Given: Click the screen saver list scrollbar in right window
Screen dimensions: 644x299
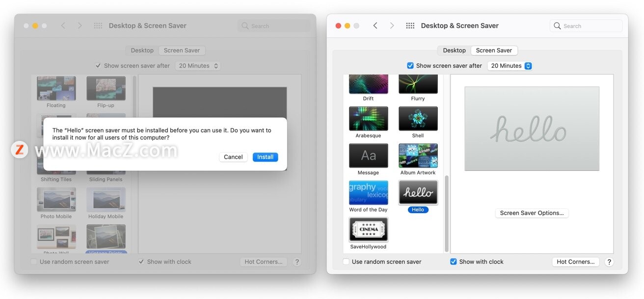Looking at the screenshot, I should pos(446,213).
